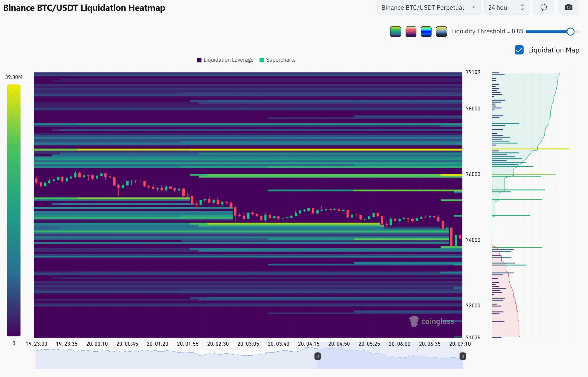Click the heatmap color scale bar

coord(14,210)
